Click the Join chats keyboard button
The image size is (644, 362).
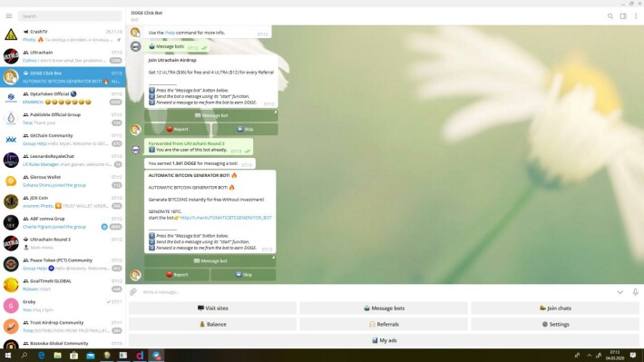pos(555,308)
